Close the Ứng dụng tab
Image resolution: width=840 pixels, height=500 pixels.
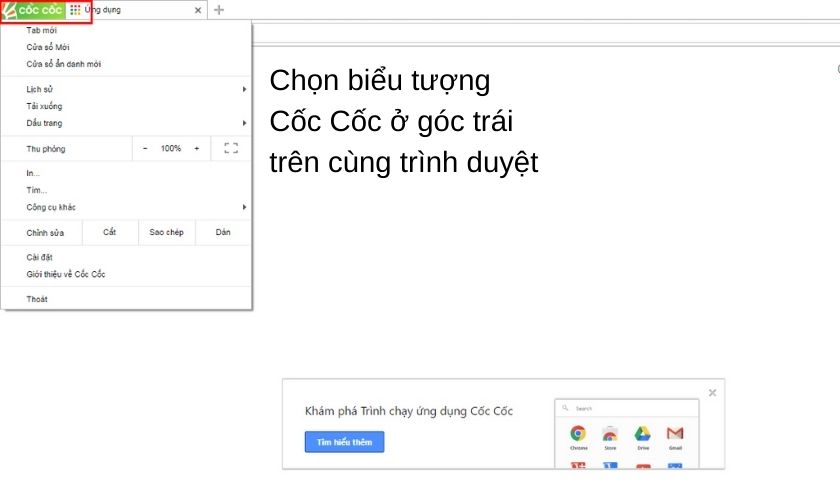point(198,10)
